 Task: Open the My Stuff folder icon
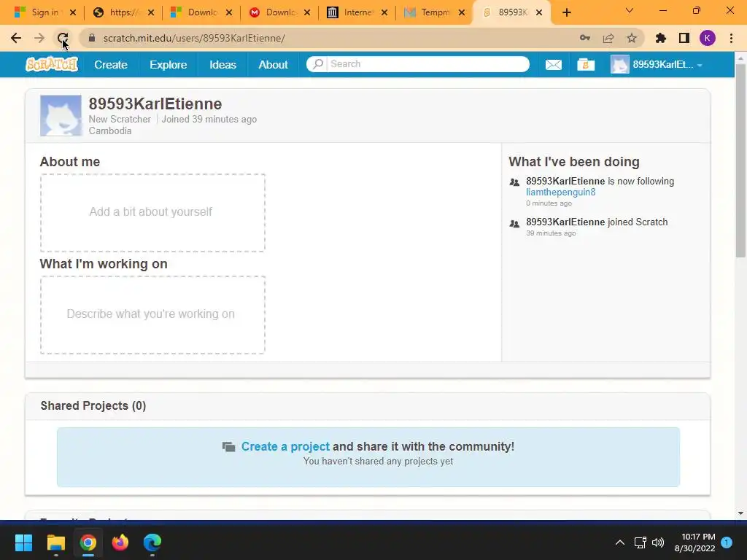point(586,64)
